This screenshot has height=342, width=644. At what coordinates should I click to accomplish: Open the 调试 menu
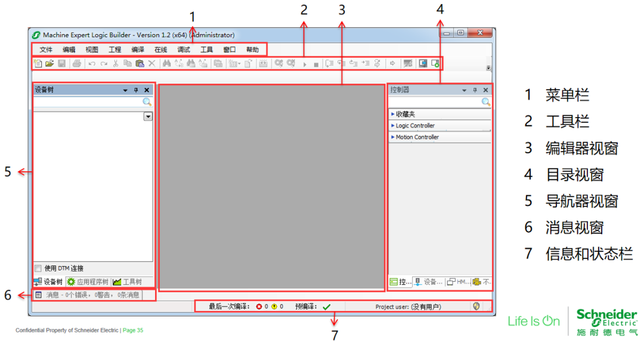point(184,50)
